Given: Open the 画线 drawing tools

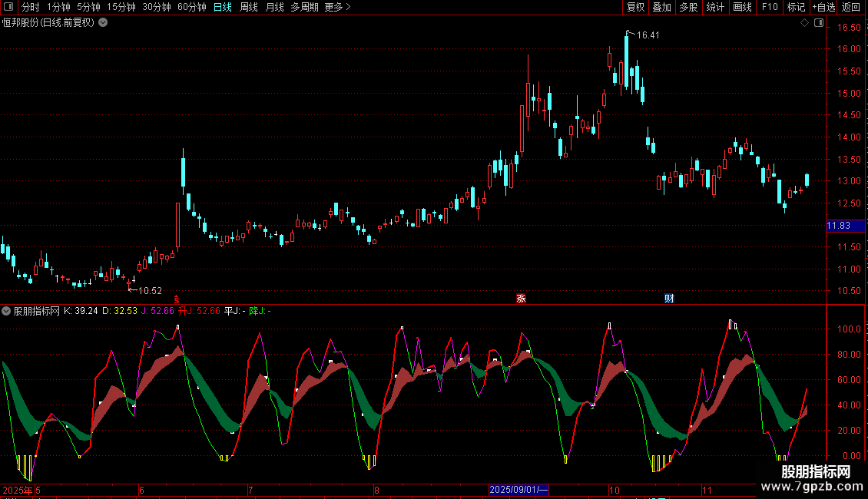Looking at the screenshot, I should pos(742,7).
